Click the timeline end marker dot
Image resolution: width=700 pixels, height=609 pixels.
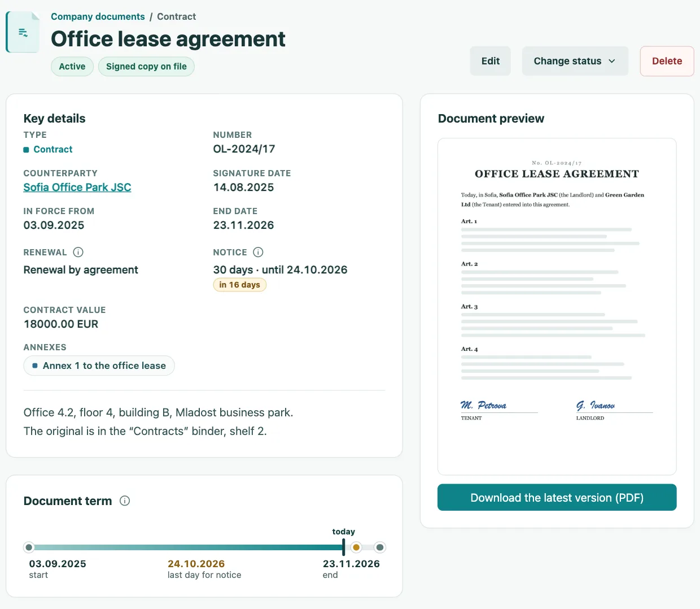(x=380, y=547)
